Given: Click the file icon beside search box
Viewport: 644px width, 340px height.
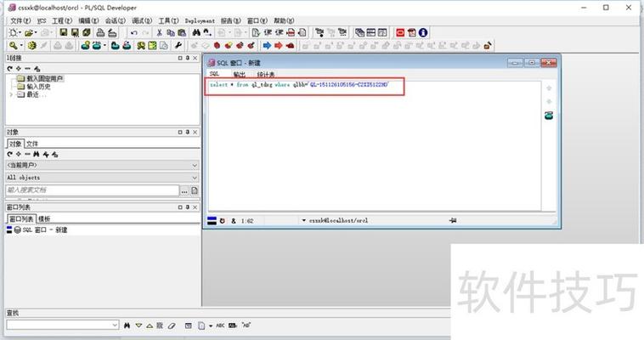Looking at the screenshot, I should pos(195,190).
